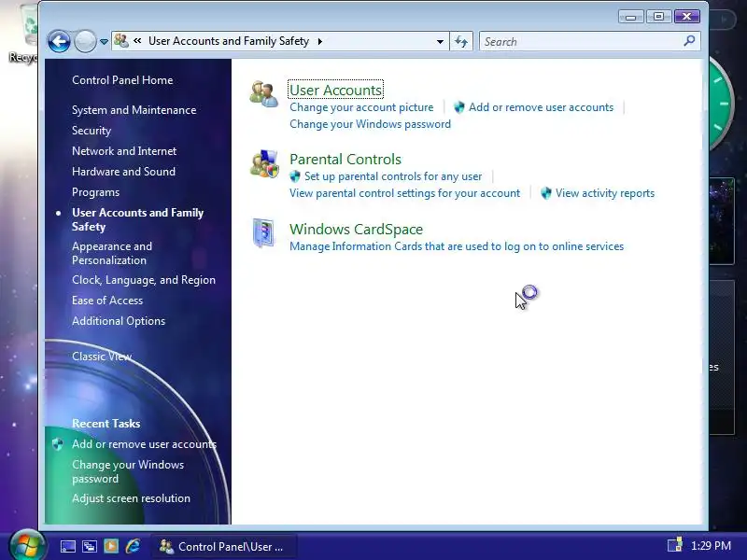Expand the address bar history dropdown

(440, 42)
